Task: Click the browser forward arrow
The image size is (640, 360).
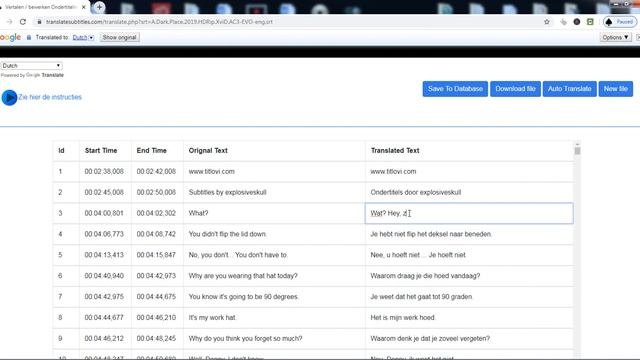Action: (9, 22)
